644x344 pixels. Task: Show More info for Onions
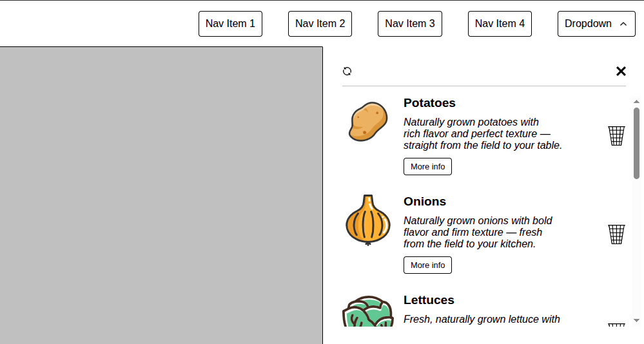click(x=427, y=265)
